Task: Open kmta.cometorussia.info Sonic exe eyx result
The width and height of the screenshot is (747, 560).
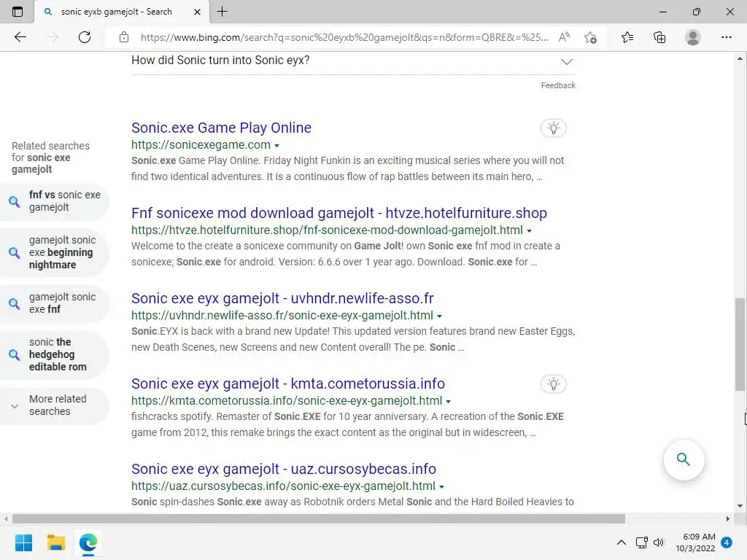Action: [x=287, y=384]
